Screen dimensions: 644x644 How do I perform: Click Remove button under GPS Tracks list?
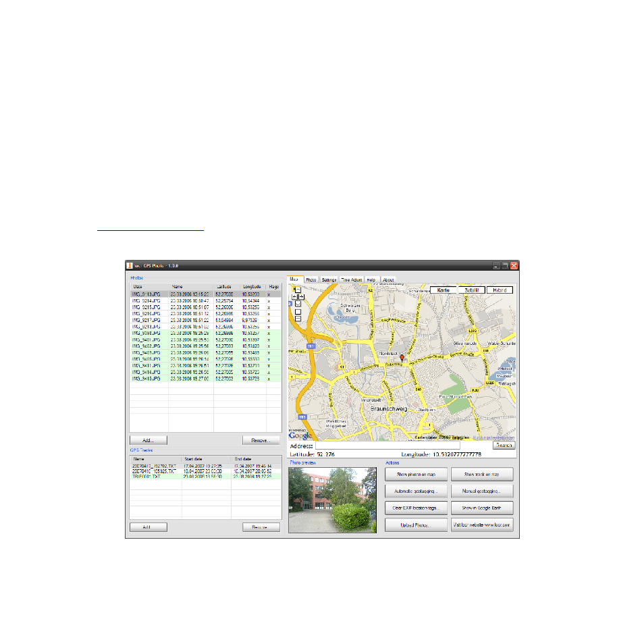(261, 527)
